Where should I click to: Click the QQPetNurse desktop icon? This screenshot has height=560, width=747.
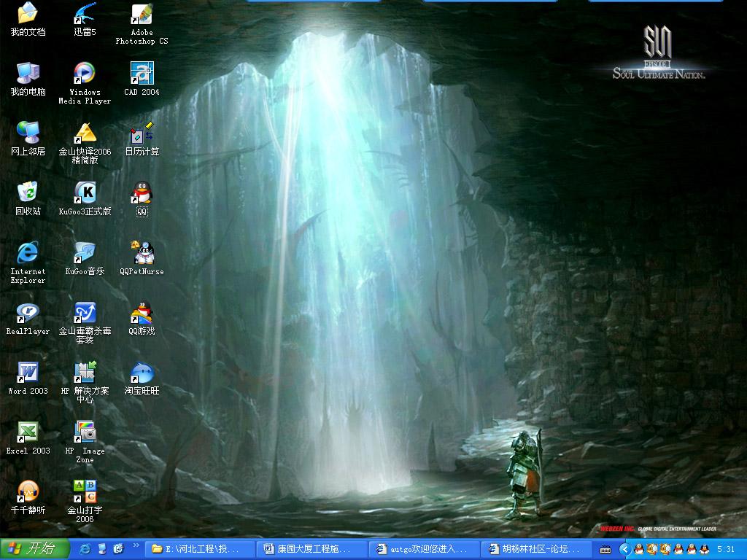point(142,259)
